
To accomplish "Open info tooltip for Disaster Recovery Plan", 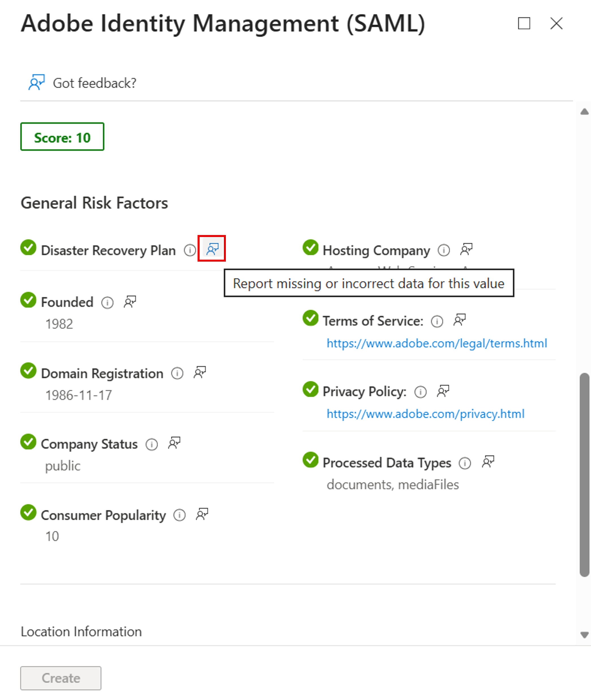I will 190,250.
